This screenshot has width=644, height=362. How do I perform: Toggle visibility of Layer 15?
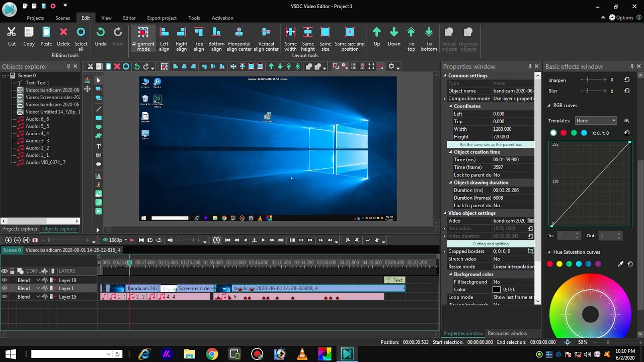5,297
